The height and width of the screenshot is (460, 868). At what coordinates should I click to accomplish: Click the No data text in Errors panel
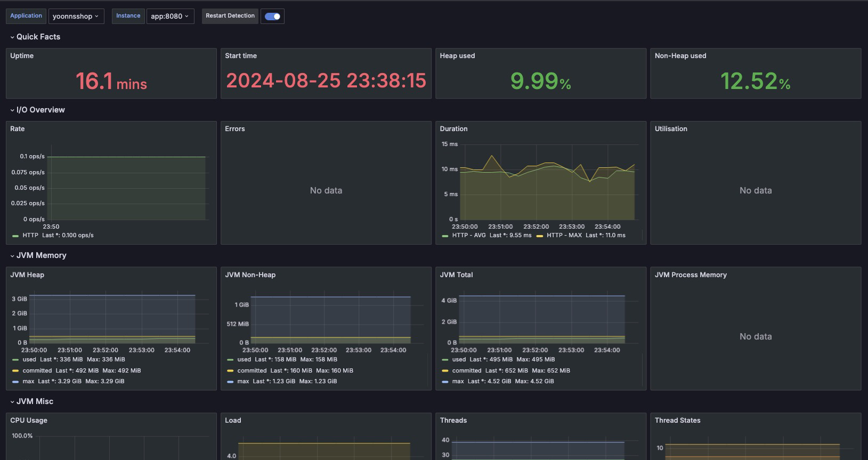point(326,190)
